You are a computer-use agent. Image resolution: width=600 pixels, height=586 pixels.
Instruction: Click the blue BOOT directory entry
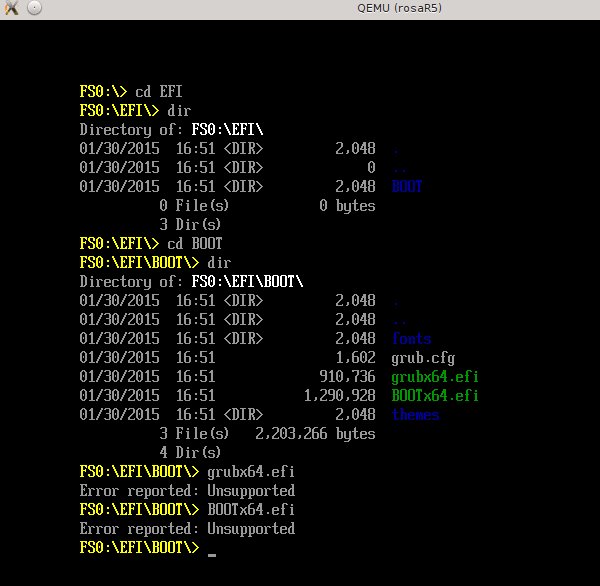tap(407, 187)
